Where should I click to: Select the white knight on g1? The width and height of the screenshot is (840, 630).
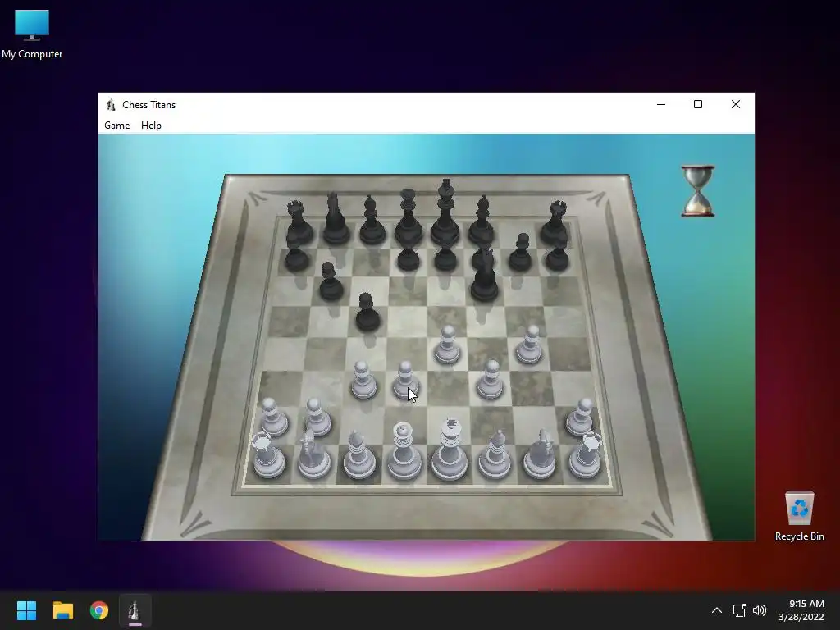tap(540, 454)
